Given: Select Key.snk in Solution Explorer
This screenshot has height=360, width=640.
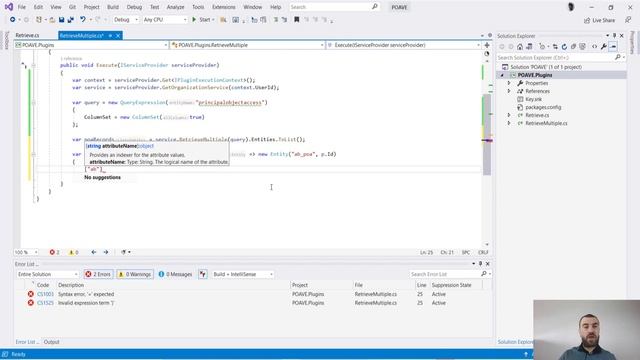Looking at the screenshot, I should click(x=533, y=99).
